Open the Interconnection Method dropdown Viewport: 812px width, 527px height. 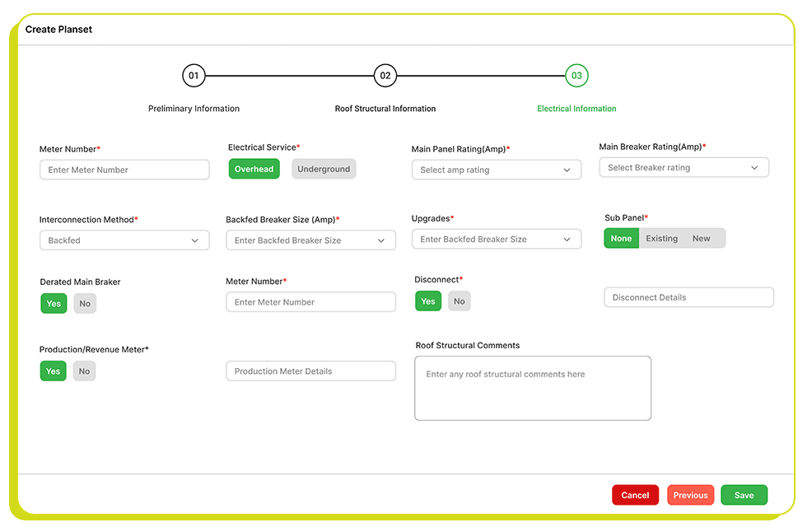[124, 240]
